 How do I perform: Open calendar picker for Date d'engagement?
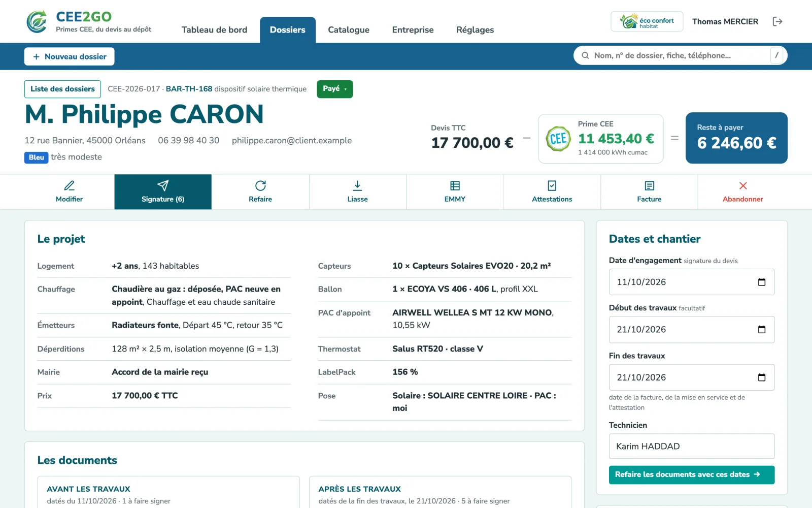(762, 282)
